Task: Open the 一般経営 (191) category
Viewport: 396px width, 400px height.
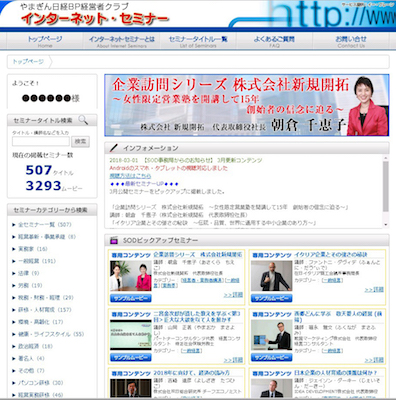Action: 37,261
